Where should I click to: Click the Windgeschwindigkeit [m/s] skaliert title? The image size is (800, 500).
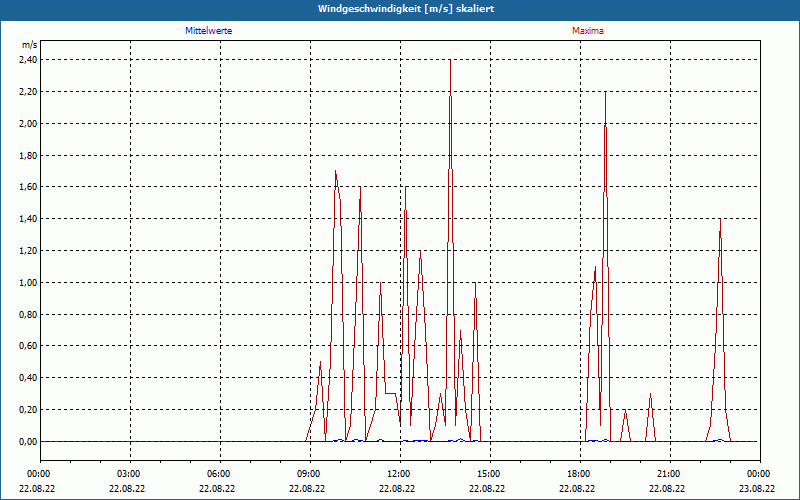406,9
